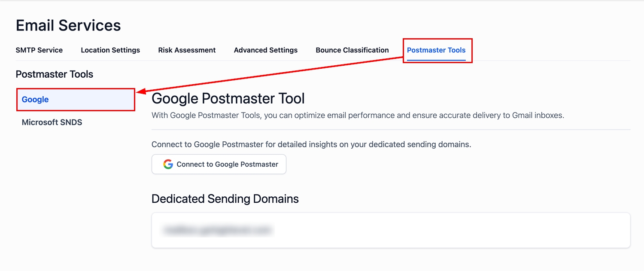Click the text about accurate delivery to Gmail inboxes
The height and width of the screenshot is (271, 644).
358,116
